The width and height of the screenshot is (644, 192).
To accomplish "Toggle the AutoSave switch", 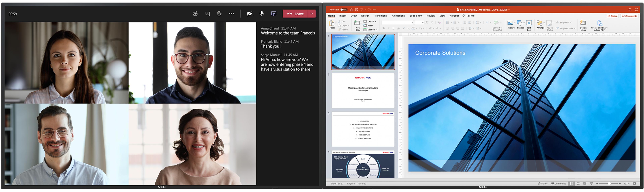I will 344,10.
